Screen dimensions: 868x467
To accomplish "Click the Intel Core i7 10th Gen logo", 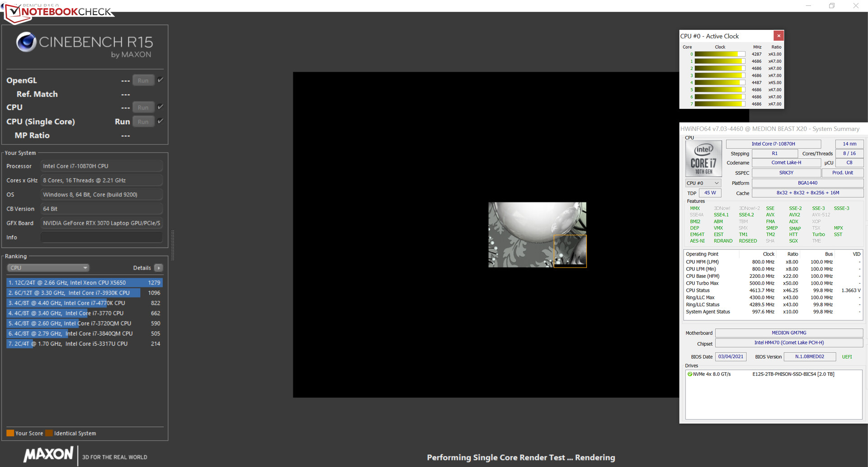I will coord(703,159).
